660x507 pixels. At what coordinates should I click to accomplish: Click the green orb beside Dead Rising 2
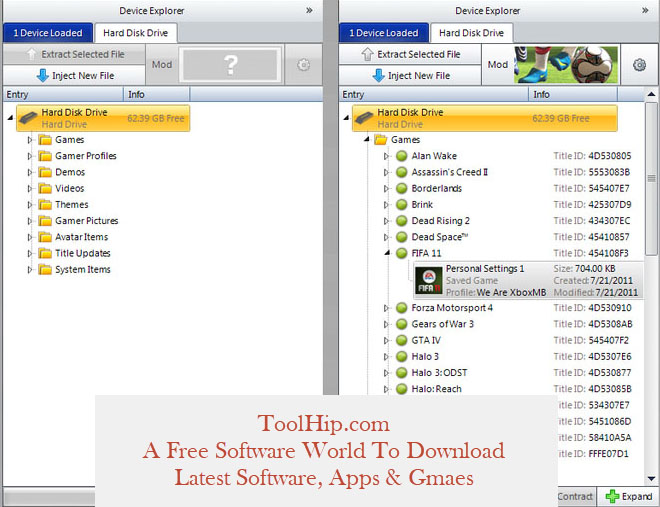[x=402, y=221]
